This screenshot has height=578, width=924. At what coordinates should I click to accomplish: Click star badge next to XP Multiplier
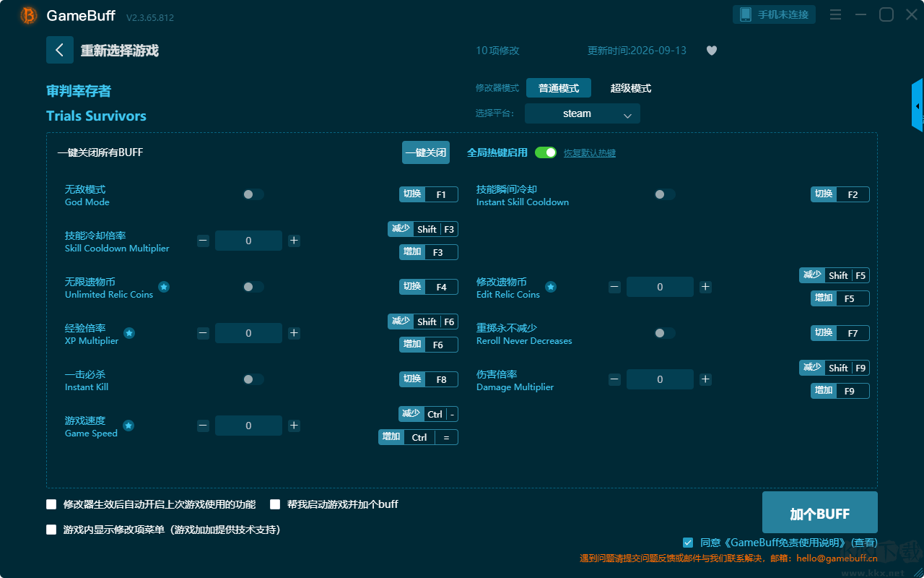[129, 333]
